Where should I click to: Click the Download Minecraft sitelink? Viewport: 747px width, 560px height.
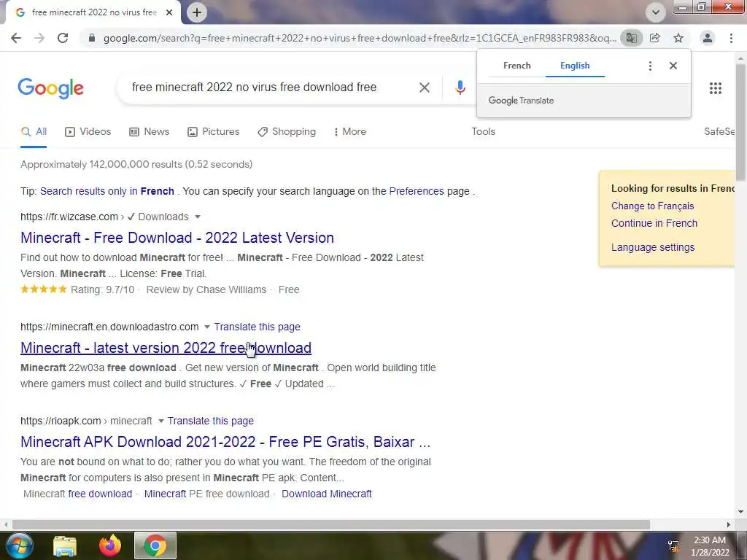(x=326, y=494)
